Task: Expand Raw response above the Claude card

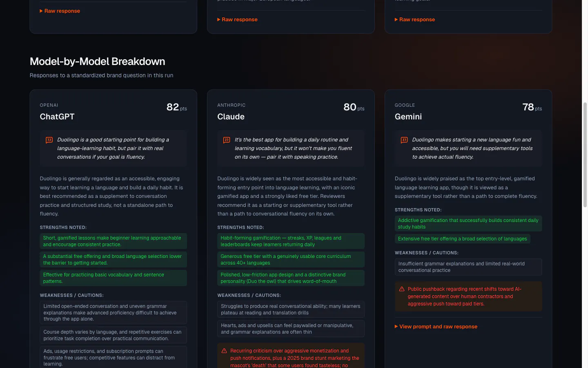Action: (237, 20)
